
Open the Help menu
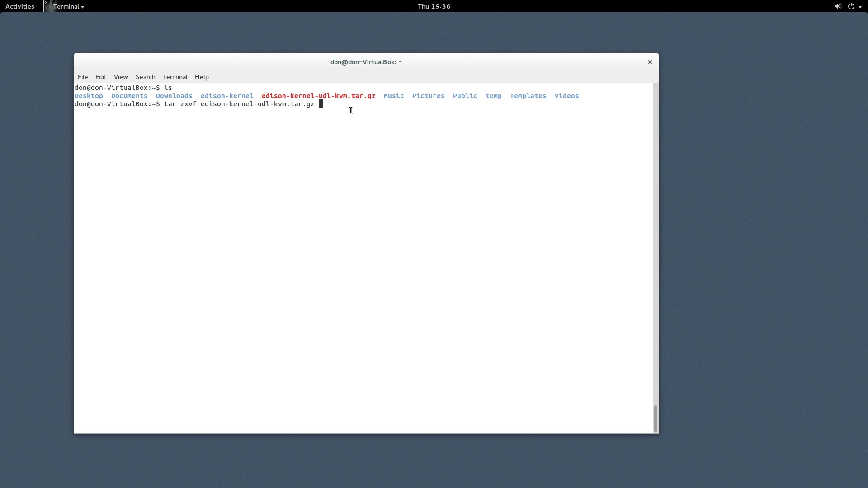(202, 77)
